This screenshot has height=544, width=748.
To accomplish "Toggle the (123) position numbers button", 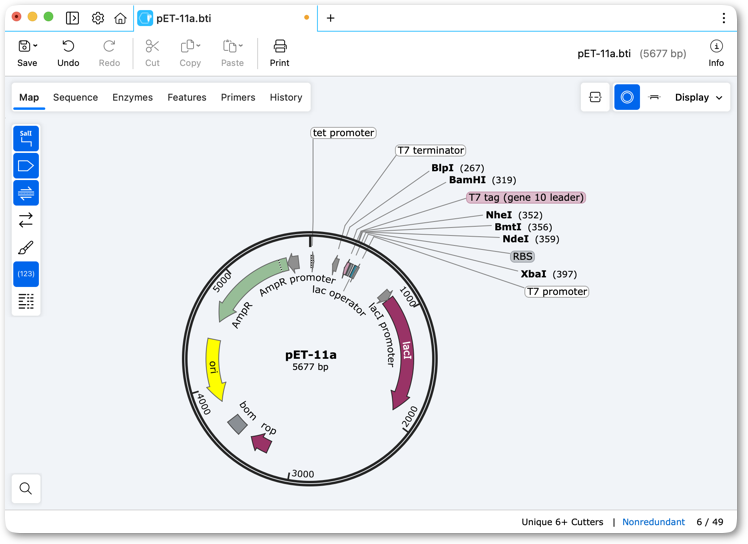I will pos(26,274).
